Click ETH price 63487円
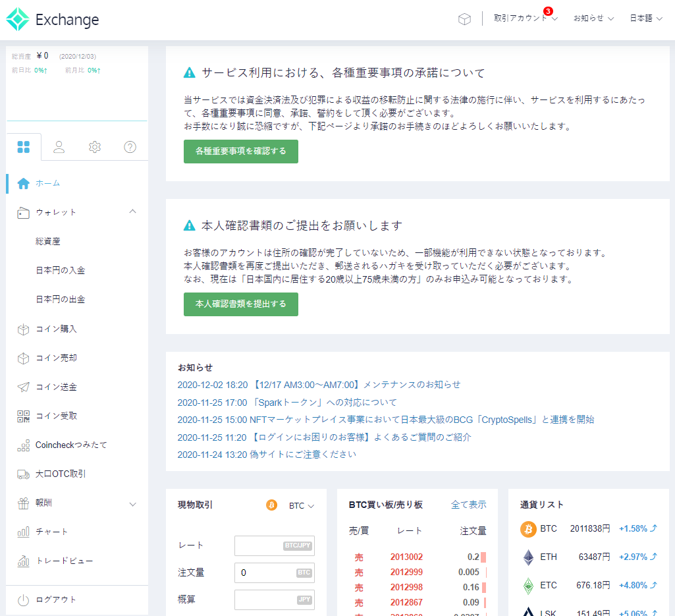The image size is (675, 616). tap(594, 557)
